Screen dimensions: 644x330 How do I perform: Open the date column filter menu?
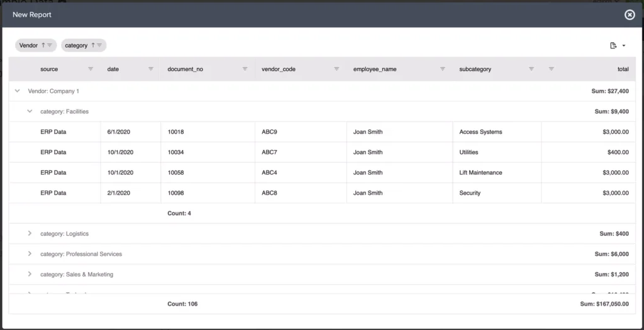[151, 69]
